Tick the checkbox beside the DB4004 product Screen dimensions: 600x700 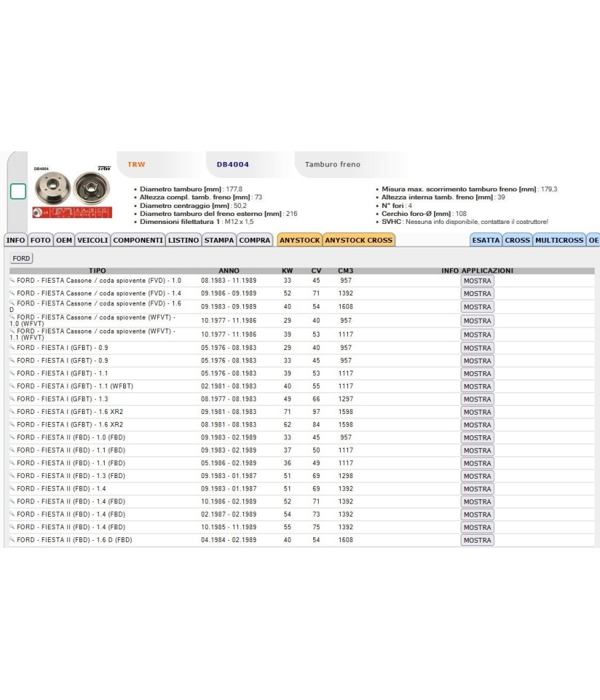click(18, 191)
